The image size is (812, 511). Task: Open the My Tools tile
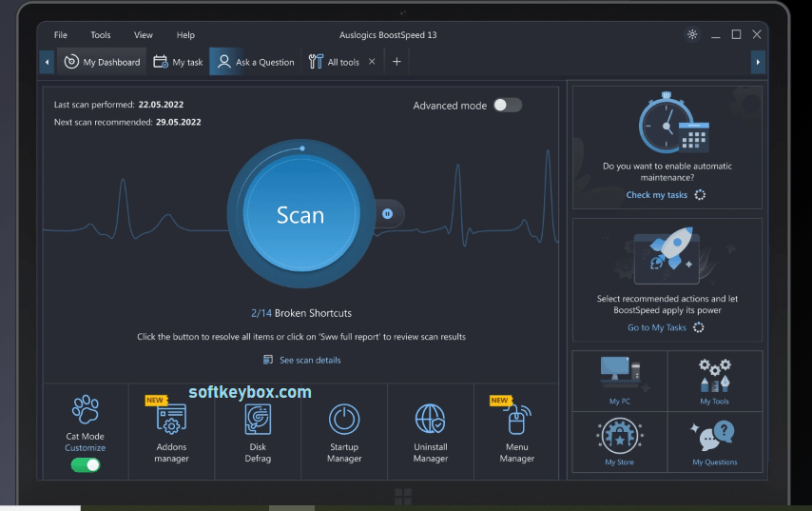click(714, 381)
